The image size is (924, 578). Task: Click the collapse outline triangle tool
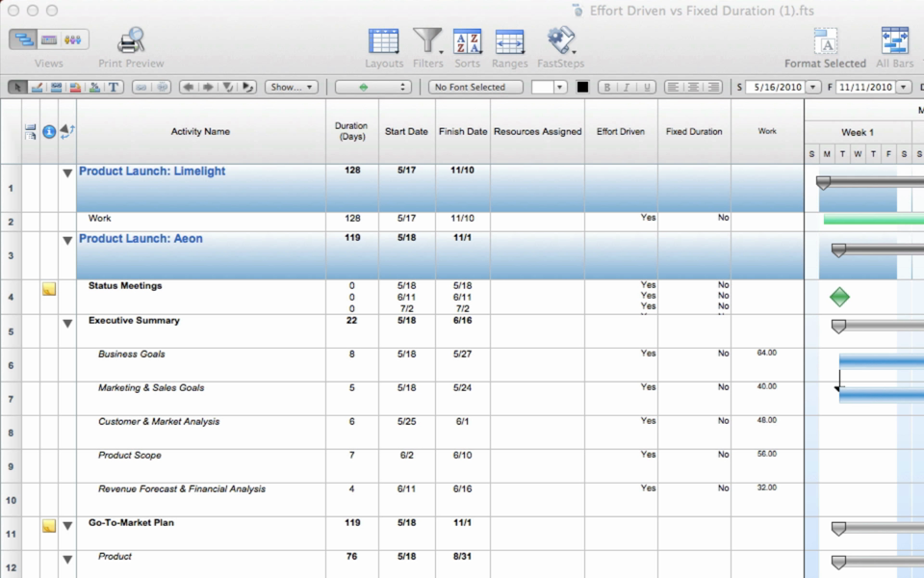point(227,88)
